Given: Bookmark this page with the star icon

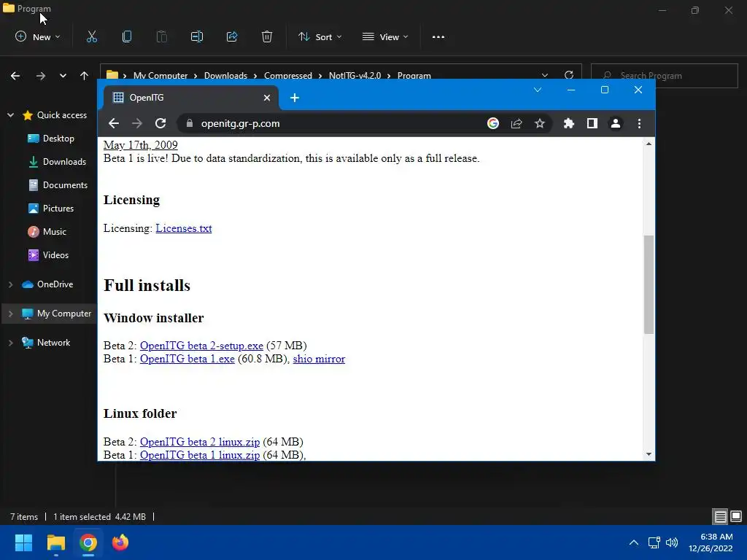Looking at the screenshot, I should point(539,123).
